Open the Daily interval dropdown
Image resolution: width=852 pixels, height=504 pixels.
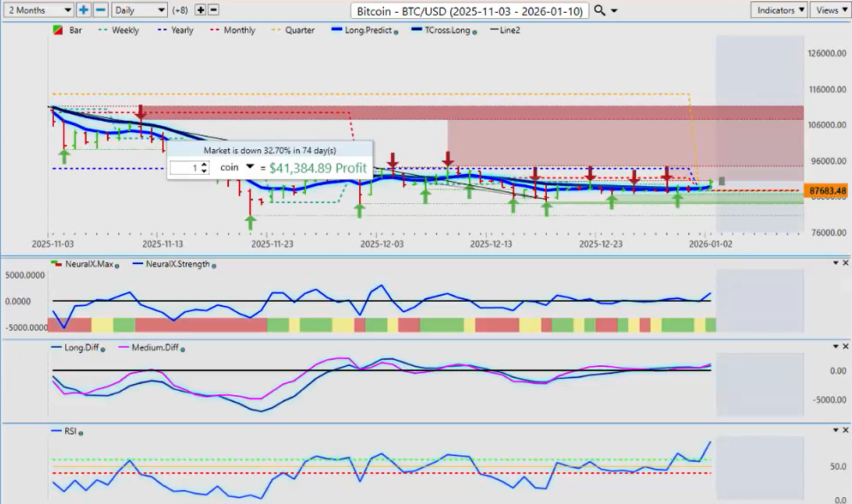coord(139,10)
